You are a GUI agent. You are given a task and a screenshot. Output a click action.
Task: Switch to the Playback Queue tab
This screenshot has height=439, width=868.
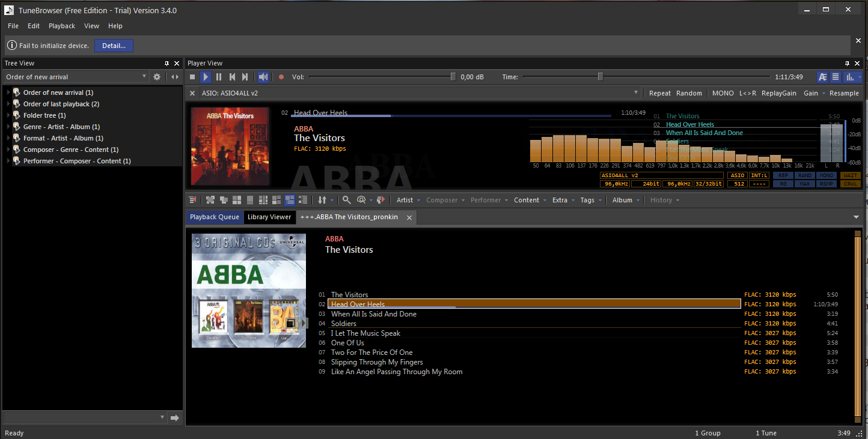(x=215, y=217)
